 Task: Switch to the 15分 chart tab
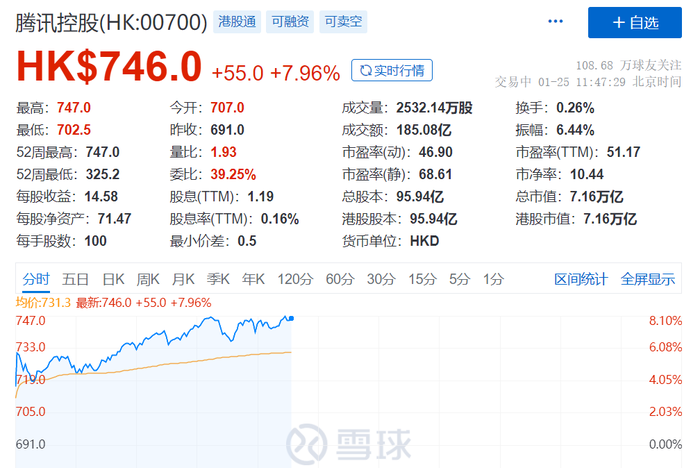pyautogui.click(x=422, y=279)
